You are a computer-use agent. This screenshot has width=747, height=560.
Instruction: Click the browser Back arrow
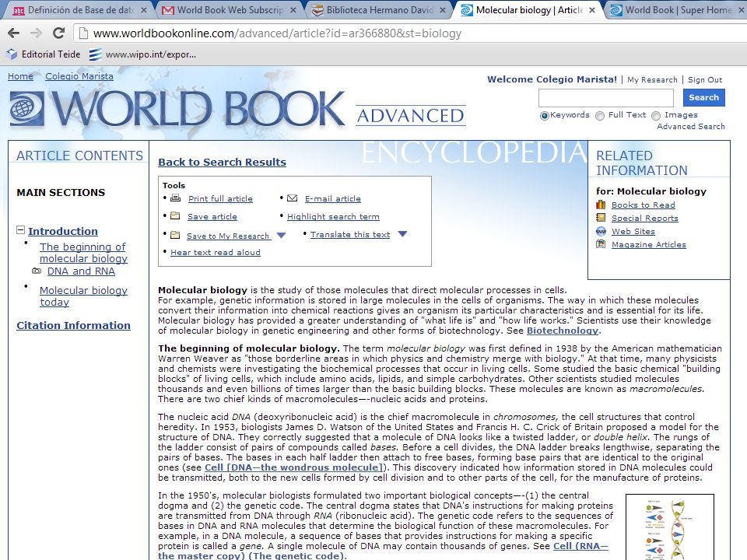click(14, 33)
